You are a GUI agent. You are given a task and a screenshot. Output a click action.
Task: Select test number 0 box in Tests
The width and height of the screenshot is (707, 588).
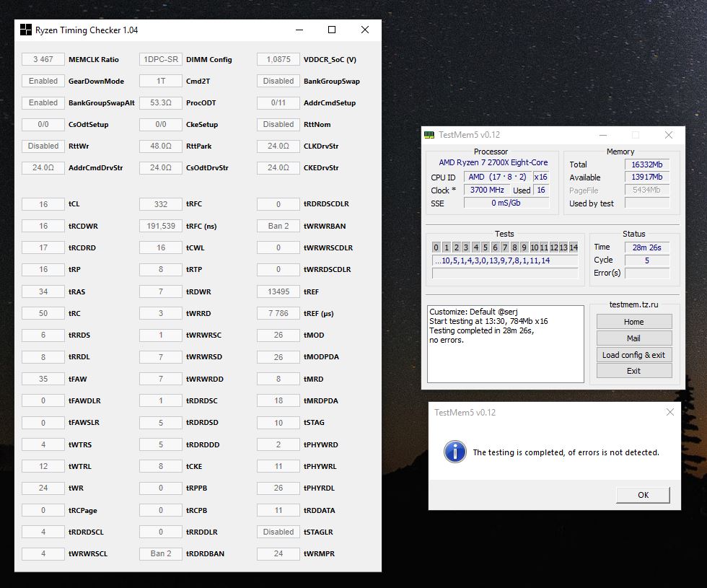click(x=436, y=247)
